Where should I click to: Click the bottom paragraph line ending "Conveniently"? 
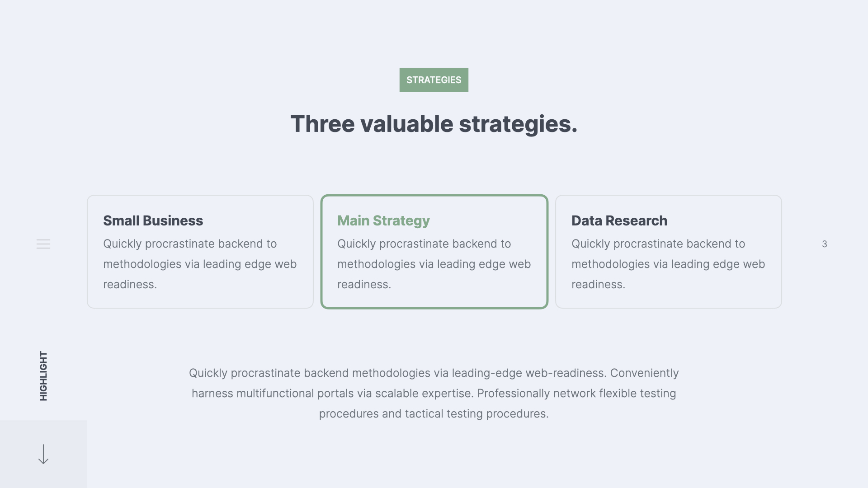(x=434, y=373)
